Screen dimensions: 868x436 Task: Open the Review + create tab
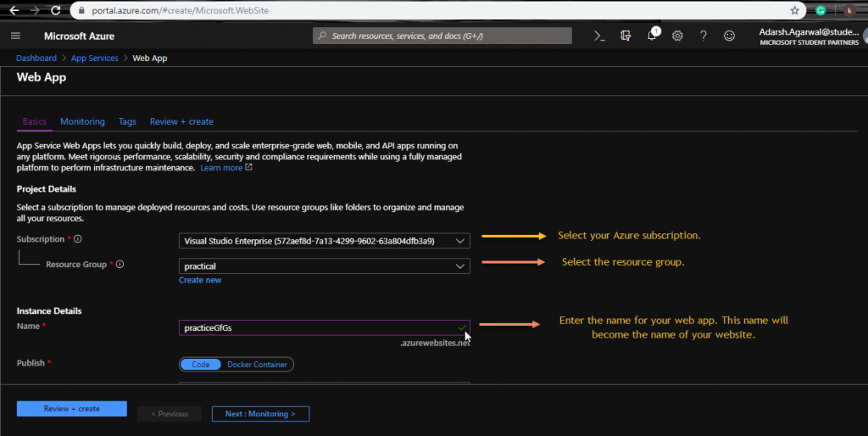tap(181, 122)
